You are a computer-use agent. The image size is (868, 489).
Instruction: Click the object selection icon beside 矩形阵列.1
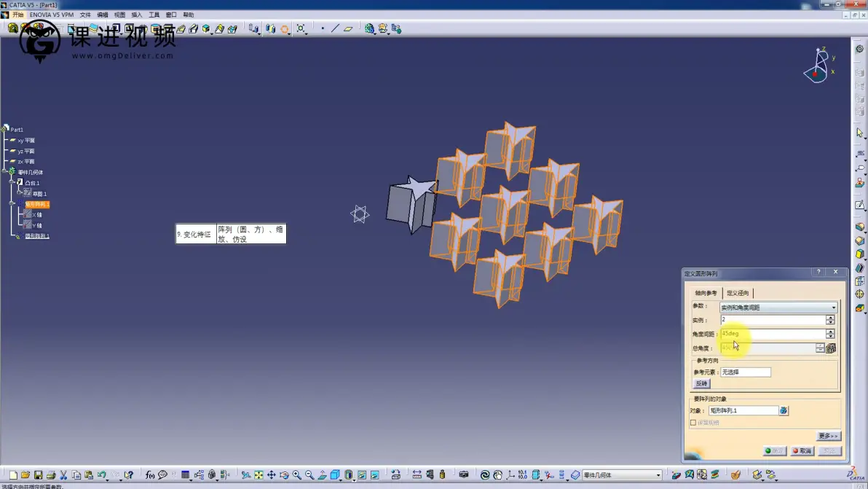(x=784, y=410)
